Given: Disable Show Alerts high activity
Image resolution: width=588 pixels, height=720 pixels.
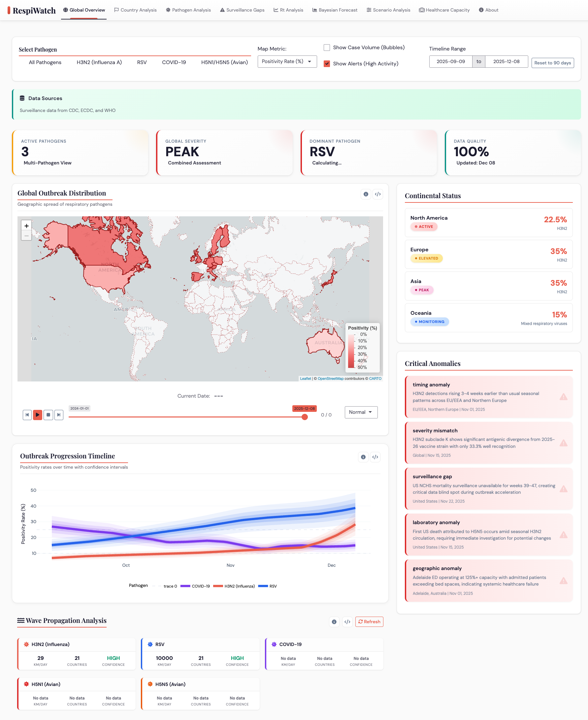Looking at the screenshot, I should click(x=327, y=64).
